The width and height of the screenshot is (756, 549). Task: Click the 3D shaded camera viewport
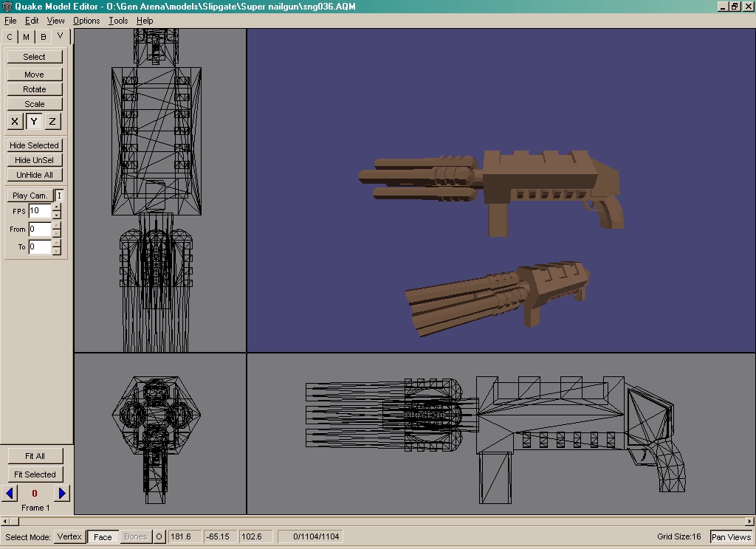click(501, 190)
